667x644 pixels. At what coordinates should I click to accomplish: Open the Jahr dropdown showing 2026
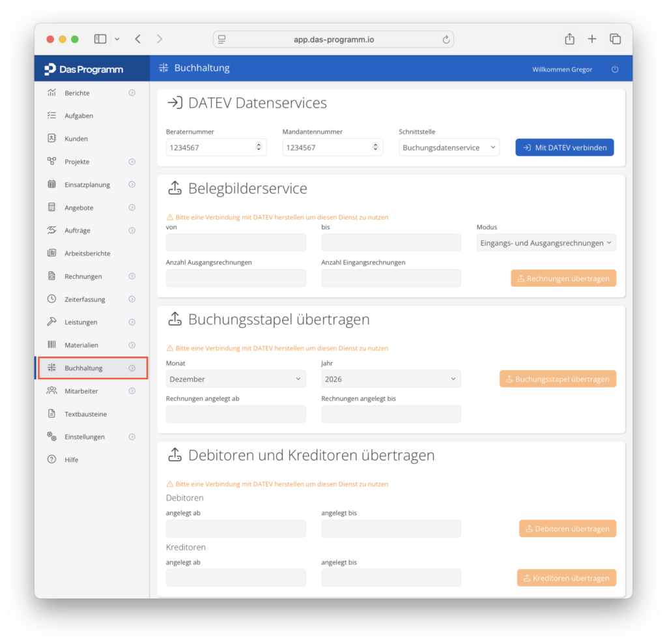click(390, 379)
